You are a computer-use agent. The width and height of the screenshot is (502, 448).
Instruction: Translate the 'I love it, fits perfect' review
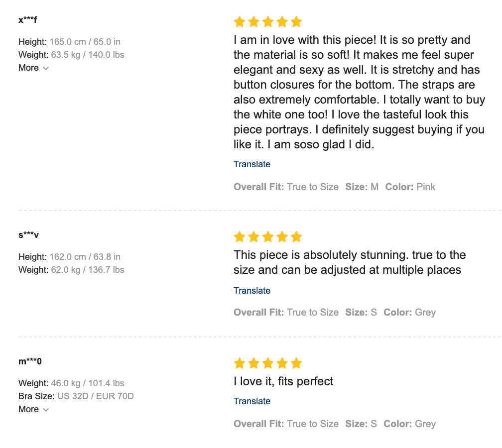coord(252,401)
